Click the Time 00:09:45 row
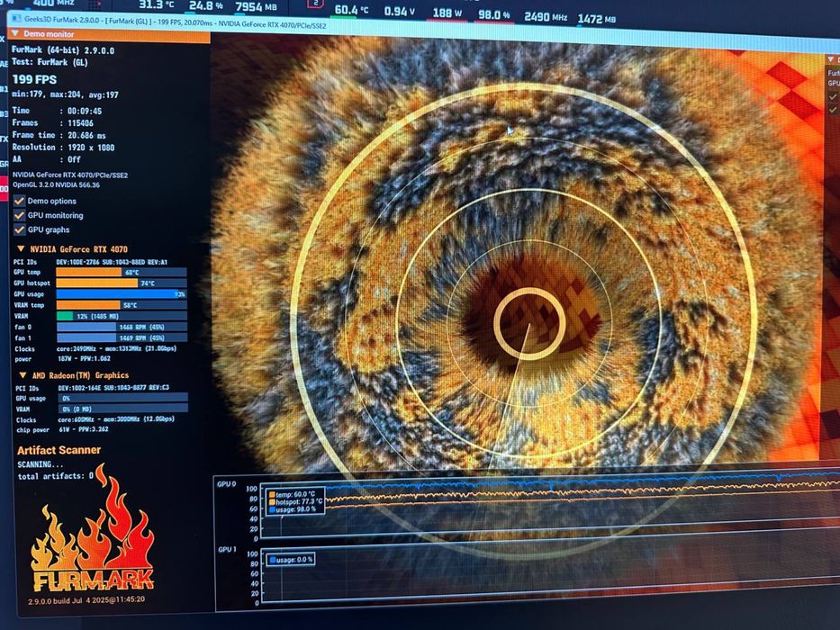The width and height of the screenshot is (840, 630). [57, 111]
